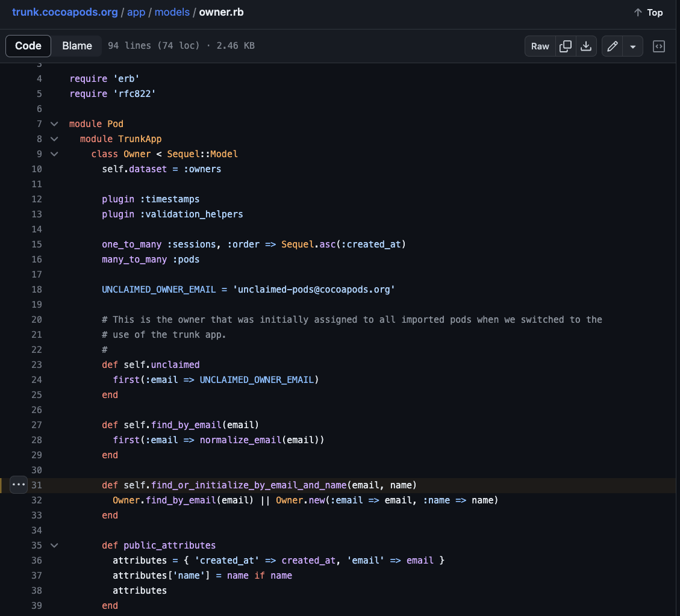Click require 'erb' line
This screenshot has height=616, width=680.
pyautogui.click(x=105, y=79)
